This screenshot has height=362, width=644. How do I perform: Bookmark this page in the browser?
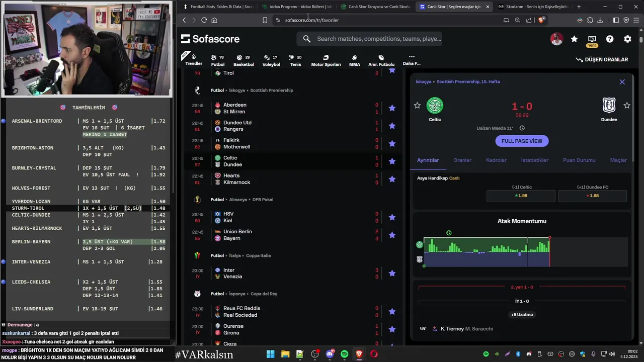click(265, 20)
